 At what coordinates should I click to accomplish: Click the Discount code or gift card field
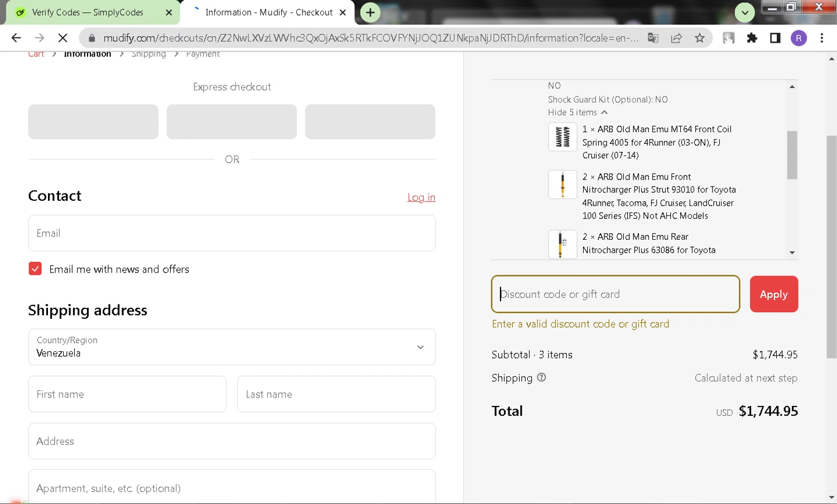[x=615, y=294]
